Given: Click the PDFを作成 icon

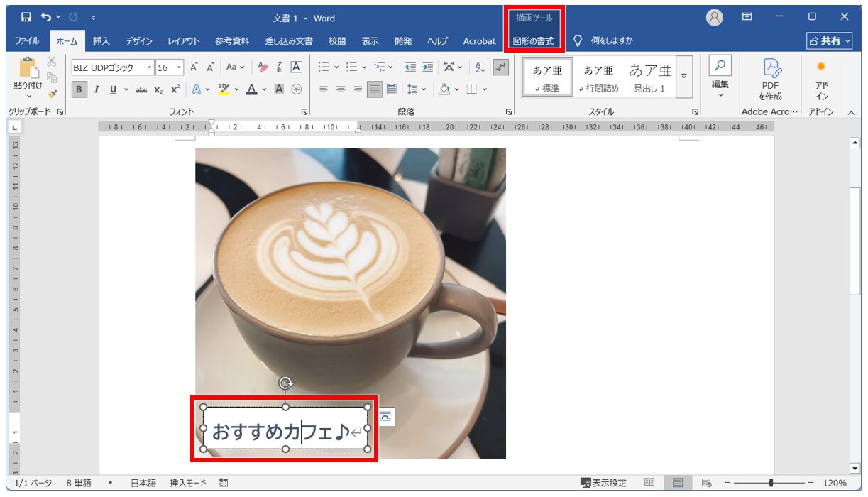Looking at the screenshot, I should click(x=770, y=80).
